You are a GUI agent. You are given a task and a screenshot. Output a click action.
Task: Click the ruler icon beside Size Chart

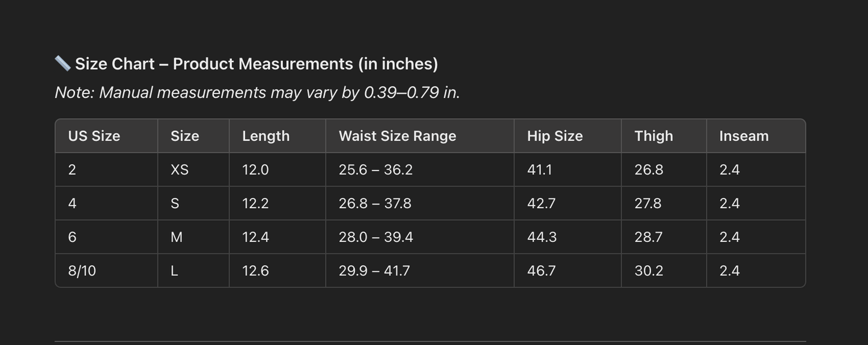[62, 63]
